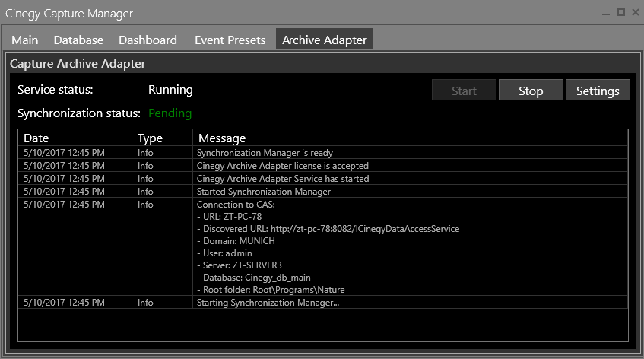The image size is (644, 359).
Task: Click the disabled Start button
Action: pyautogui.click(x=464, y=91)
